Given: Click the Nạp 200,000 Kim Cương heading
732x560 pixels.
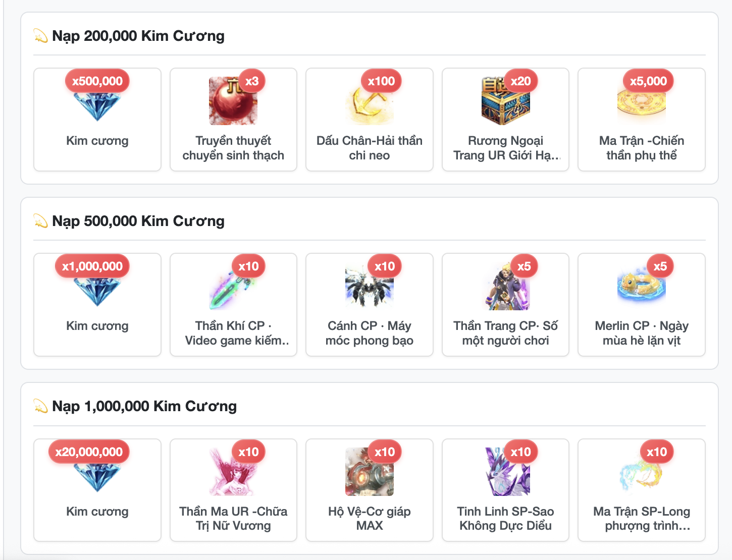Looking at the screenshot, I should coord(138,36).
